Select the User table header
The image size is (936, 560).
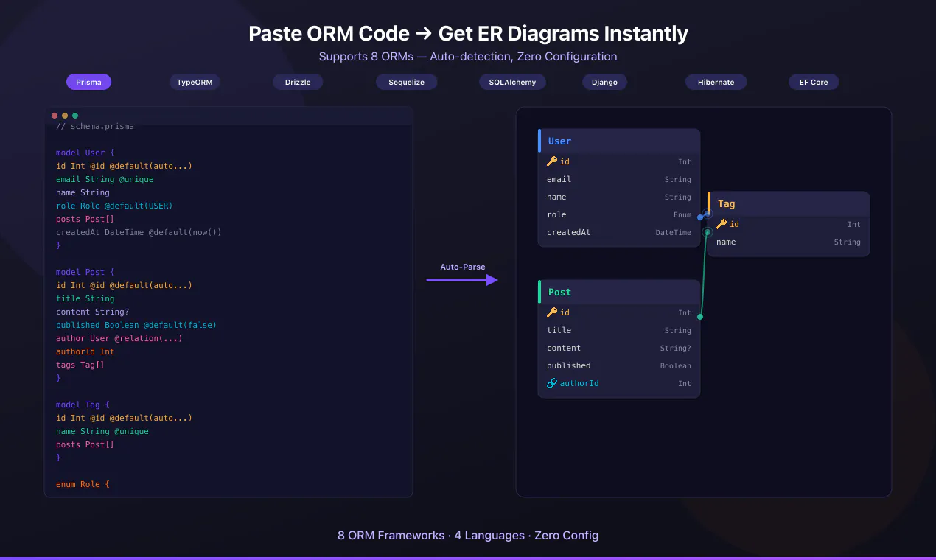pyautogui.click(x=619, y=141)
